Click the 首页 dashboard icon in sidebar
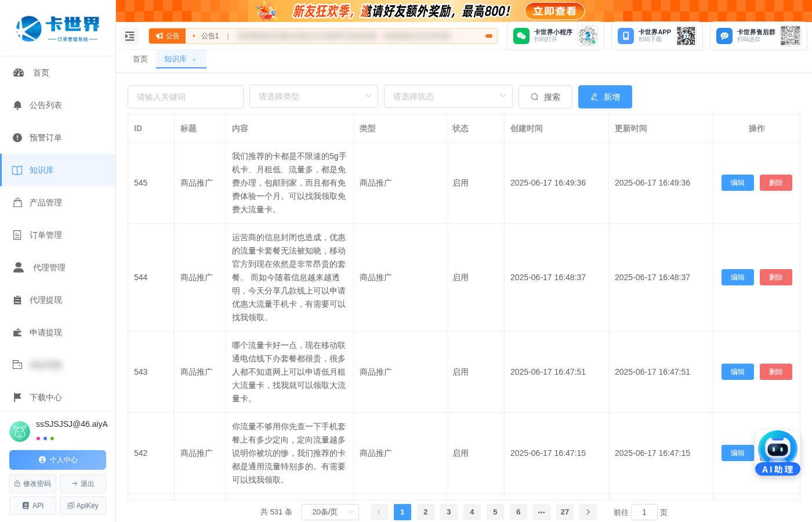The image size is (812, 522). (19, 72)
